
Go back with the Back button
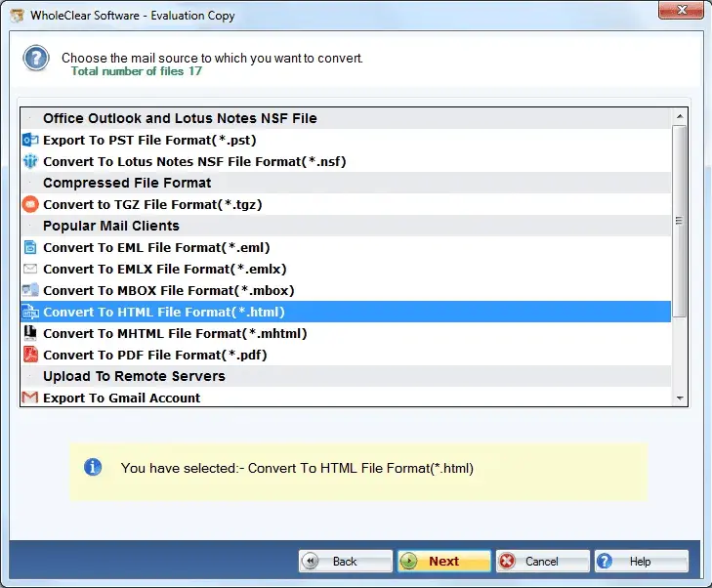346,562
